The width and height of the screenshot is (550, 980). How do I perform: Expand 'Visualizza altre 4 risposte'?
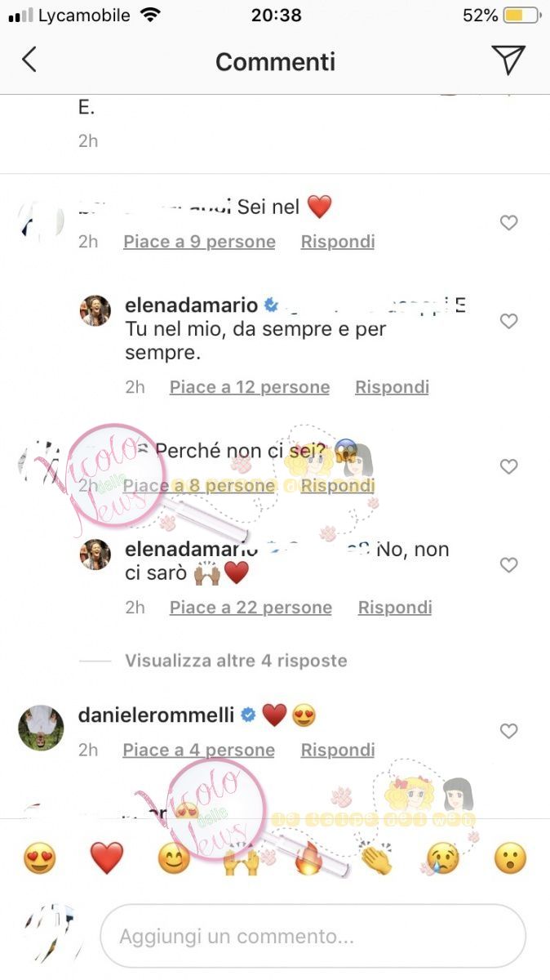(x=236, y=661)
